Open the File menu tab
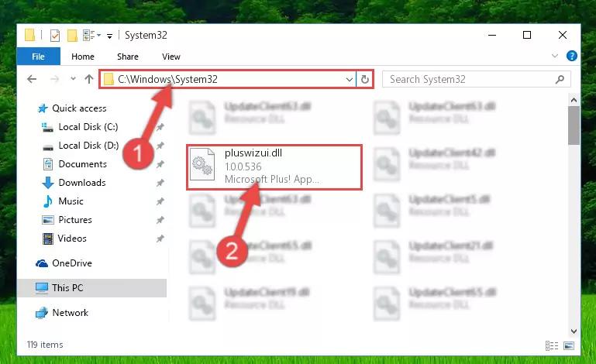This screenshot has height=364, width=596. coord(39,57)
